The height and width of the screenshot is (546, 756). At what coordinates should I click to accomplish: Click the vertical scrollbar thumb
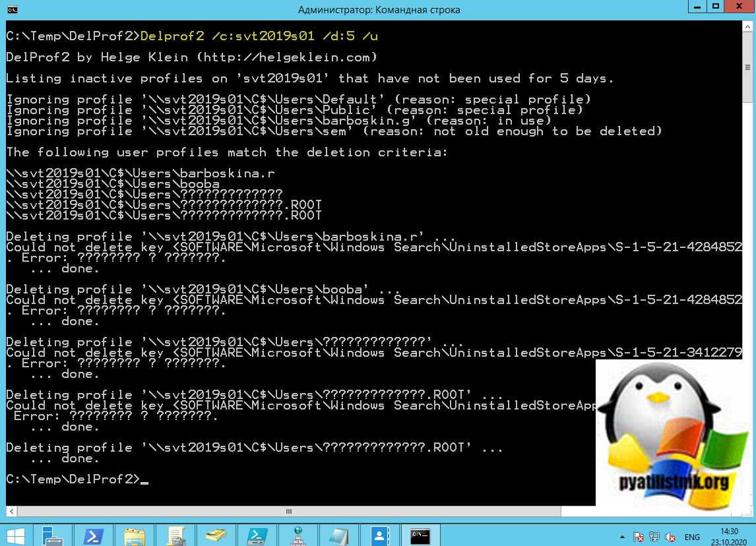pyautogui.click(x=747, y=67)
